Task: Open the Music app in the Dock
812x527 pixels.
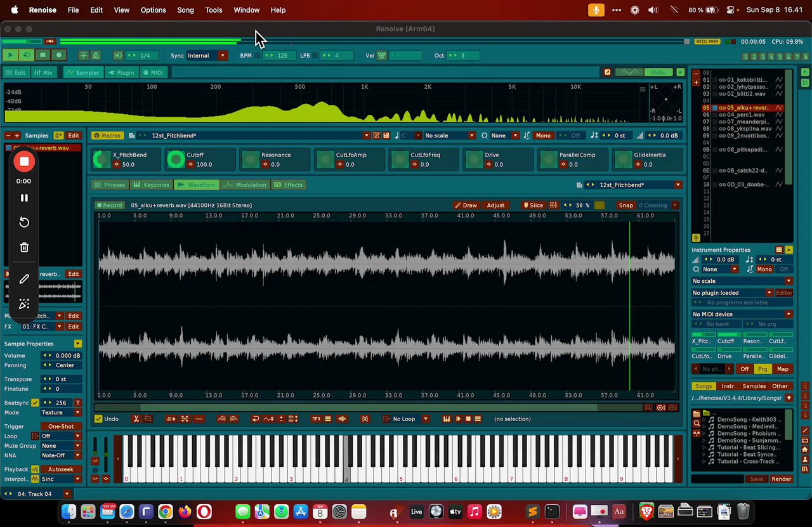Action: tap(475, 511)
